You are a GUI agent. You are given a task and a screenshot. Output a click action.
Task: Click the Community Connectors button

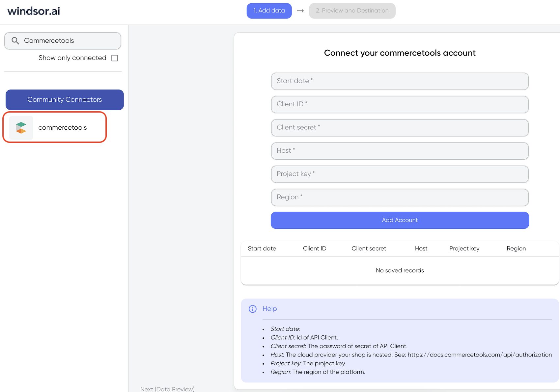[65, 99]
